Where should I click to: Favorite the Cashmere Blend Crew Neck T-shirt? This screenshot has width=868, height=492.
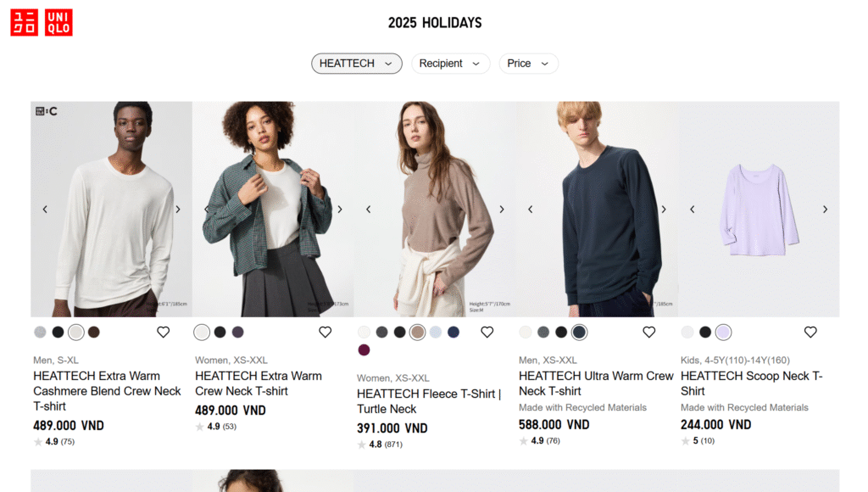[163, 332]
